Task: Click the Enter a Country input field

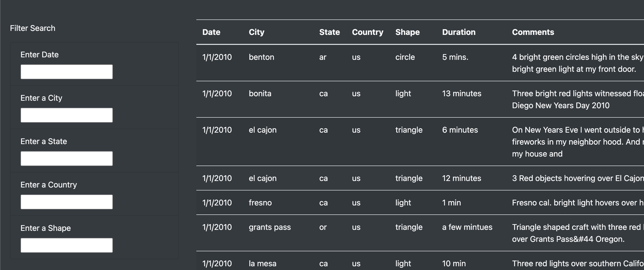Action: tap(66, 202)
